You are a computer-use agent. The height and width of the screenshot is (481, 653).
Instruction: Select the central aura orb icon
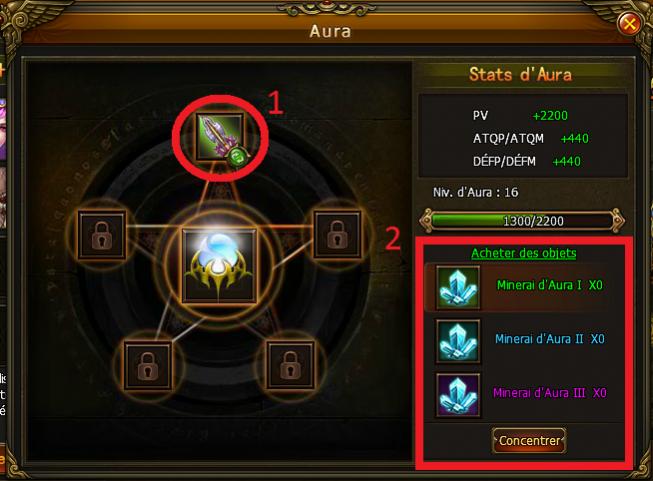coord(219,265)
